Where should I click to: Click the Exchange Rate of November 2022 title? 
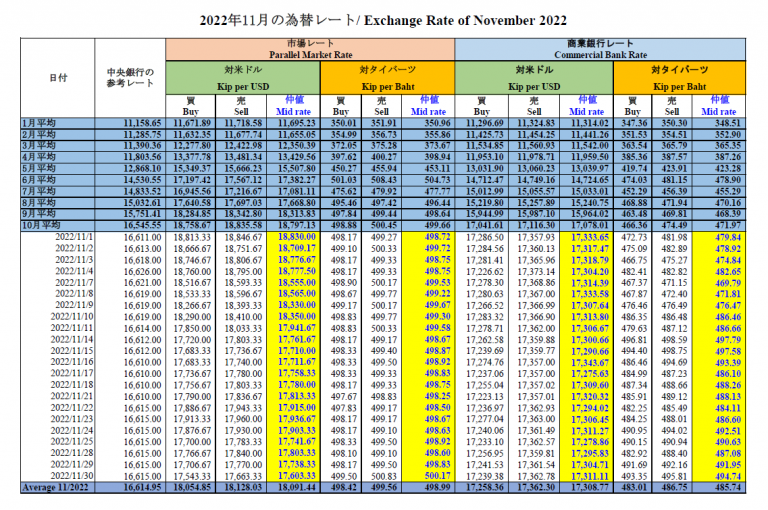(384, 20)
